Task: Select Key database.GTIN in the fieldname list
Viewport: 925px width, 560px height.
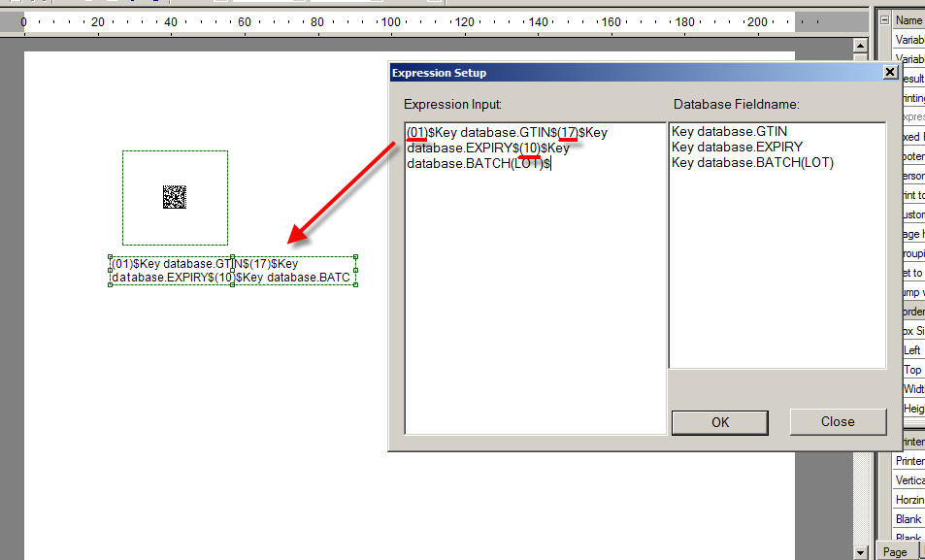Action: [x=729, y=132]
